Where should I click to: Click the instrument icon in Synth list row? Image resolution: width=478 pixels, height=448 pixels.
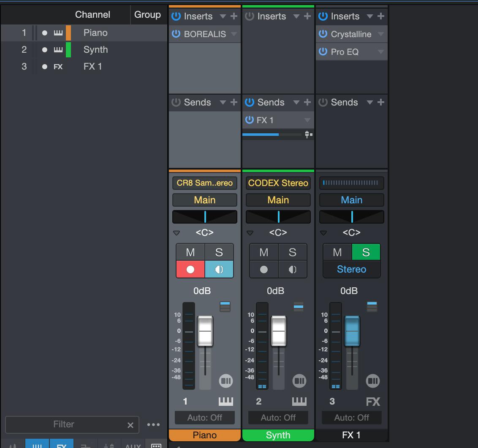(x=58, y=50)
